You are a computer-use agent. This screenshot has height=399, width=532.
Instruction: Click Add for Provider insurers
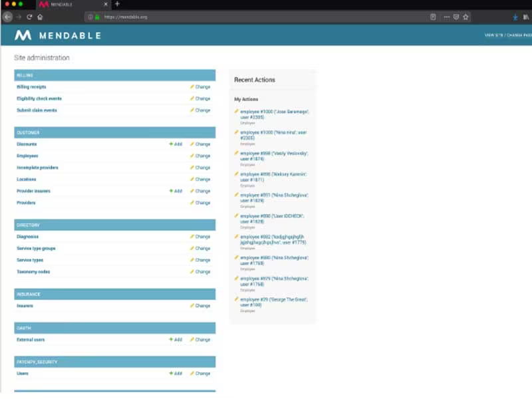click(176, 191)
